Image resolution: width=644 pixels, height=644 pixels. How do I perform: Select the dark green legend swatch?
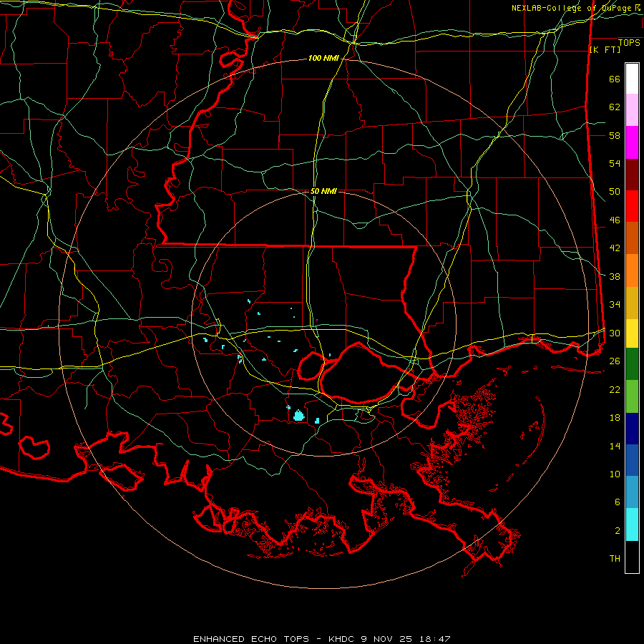pyautogui.click(x=632, y=364)
